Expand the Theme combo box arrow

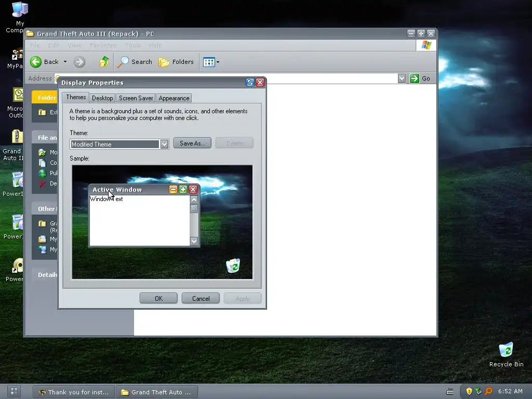pyautogui.click(x=164, y=144)
